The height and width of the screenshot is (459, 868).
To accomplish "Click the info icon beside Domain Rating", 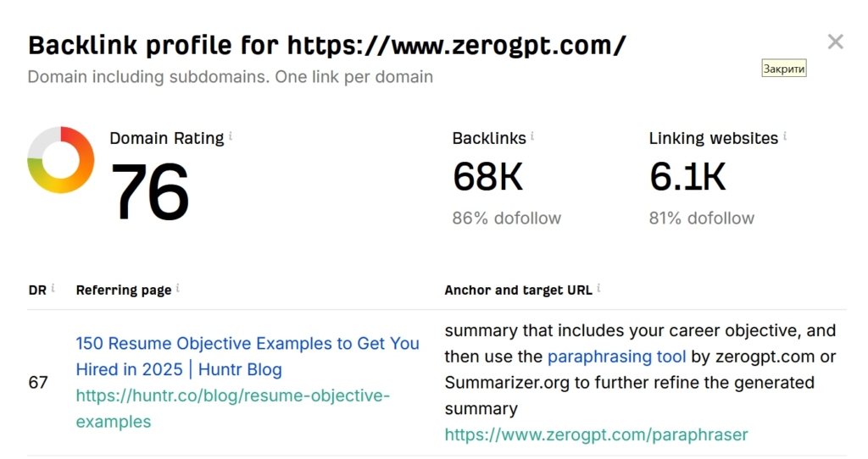I will (x=231, y=135).
